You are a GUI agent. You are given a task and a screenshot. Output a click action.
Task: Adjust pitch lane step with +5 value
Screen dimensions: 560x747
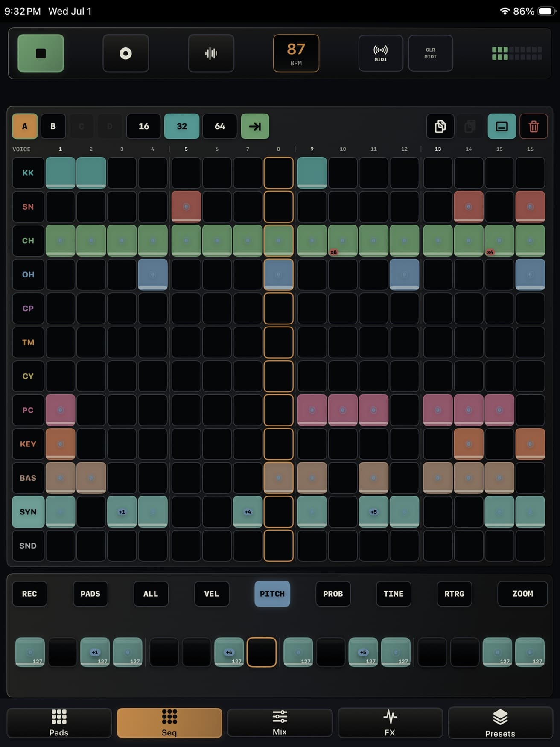click(x=363, y=652)
